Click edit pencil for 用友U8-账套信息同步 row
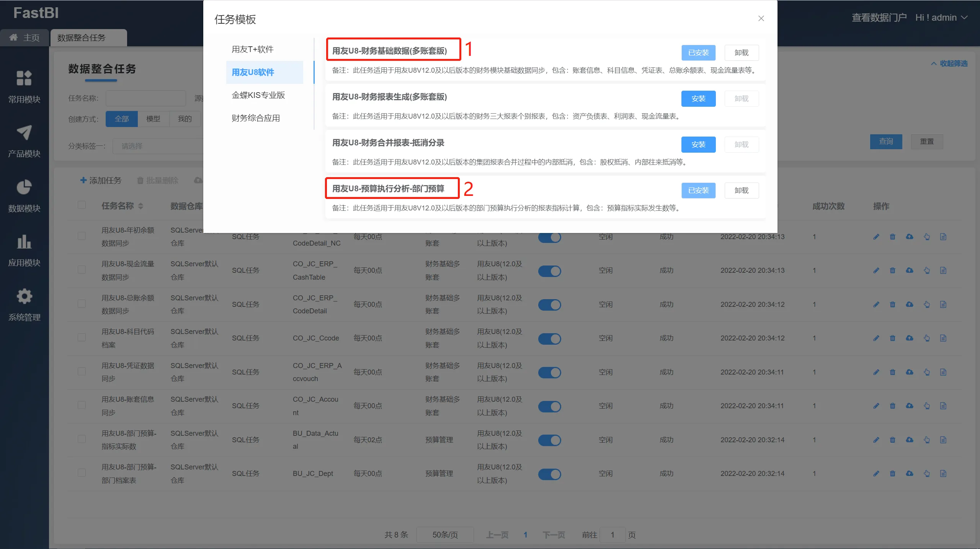 pyautogui.click(x=876, y=406)
